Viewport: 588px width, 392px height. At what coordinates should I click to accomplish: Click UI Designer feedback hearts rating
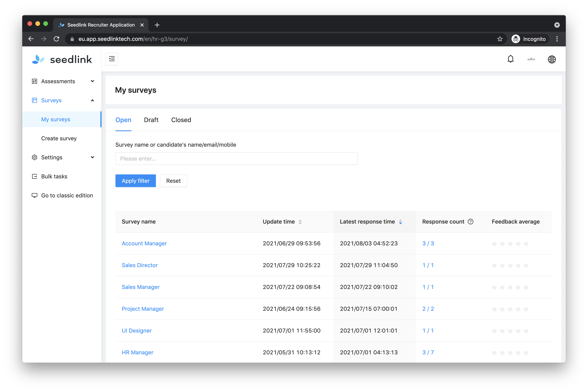tap(510, 331)
